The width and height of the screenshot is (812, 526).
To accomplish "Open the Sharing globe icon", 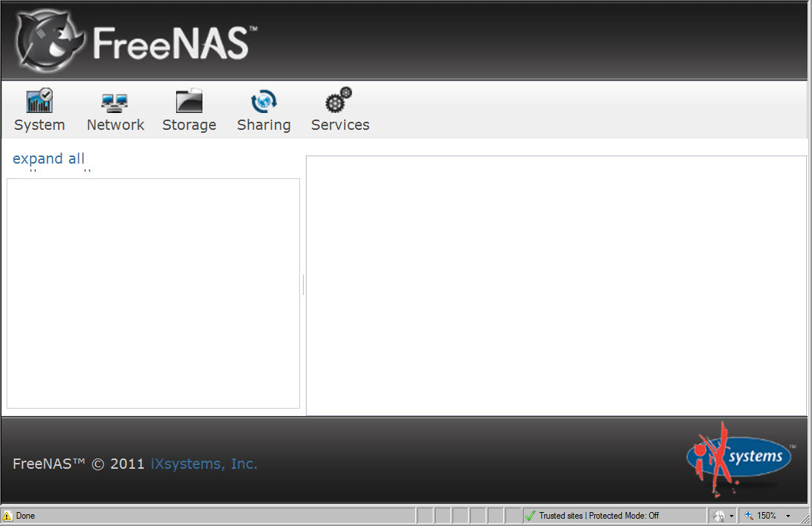I will (264, 101).
